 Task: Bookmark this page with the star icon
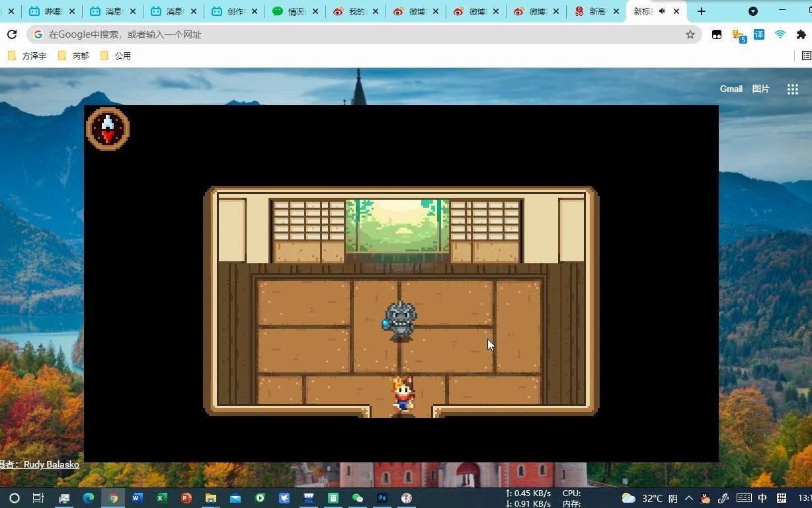(x=690, y=34)
